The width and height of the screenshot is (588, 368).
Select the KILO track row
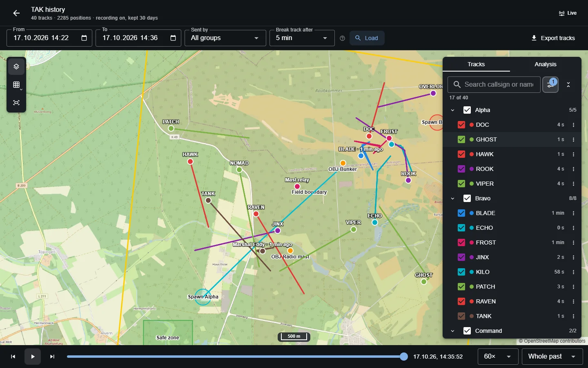(512, 272)
